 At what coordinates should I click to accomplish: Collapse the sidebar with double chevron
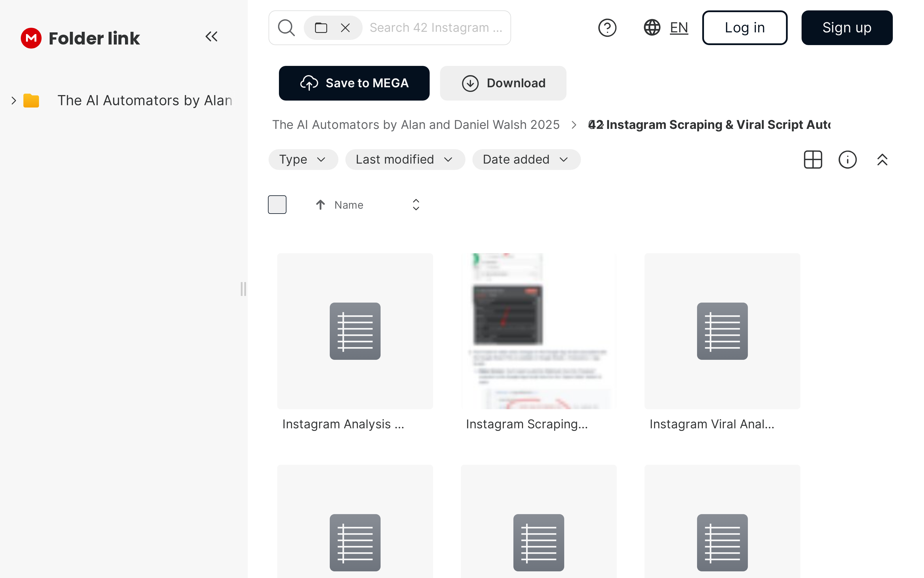pos(212,37)
